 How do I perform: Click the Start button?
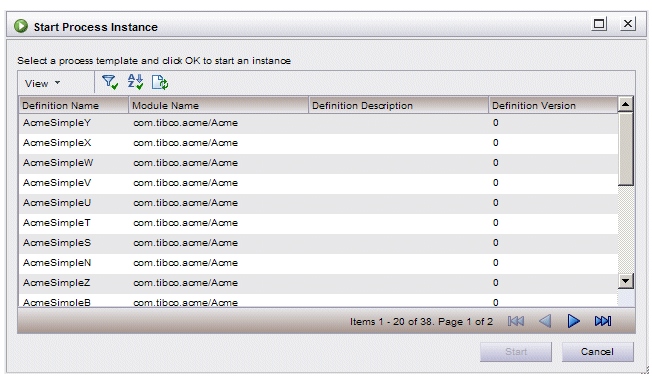pos(516,352)
